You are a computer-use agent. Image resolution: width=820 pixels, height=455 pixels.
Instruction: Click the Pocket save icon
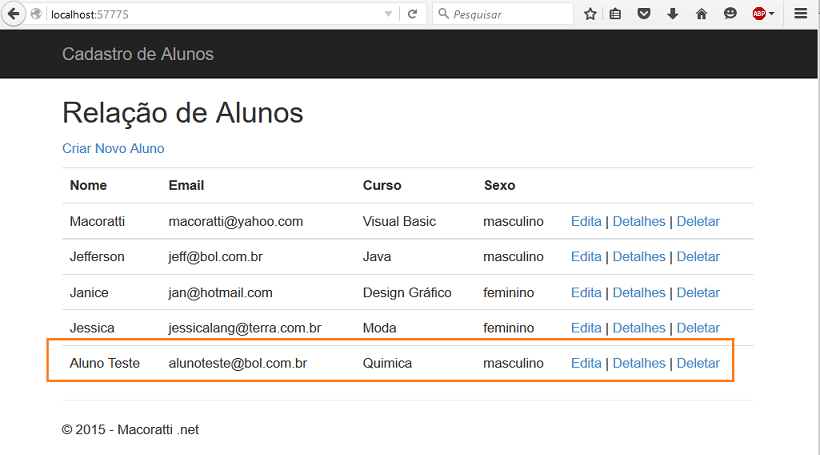coord(644,14)
